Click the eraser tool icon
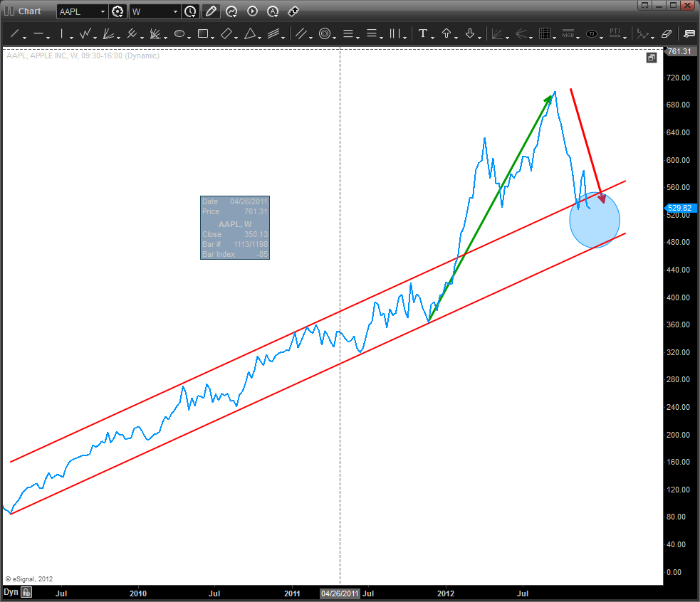This screenshot has height=602, width=700. 667,33
